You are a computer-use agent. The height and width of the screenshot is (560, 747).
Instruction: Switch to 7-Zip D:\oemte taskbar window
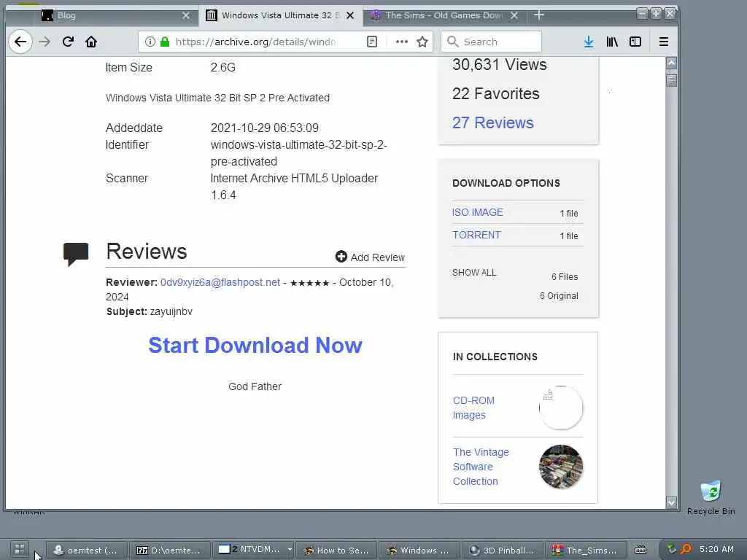click(x=170, y=550)
